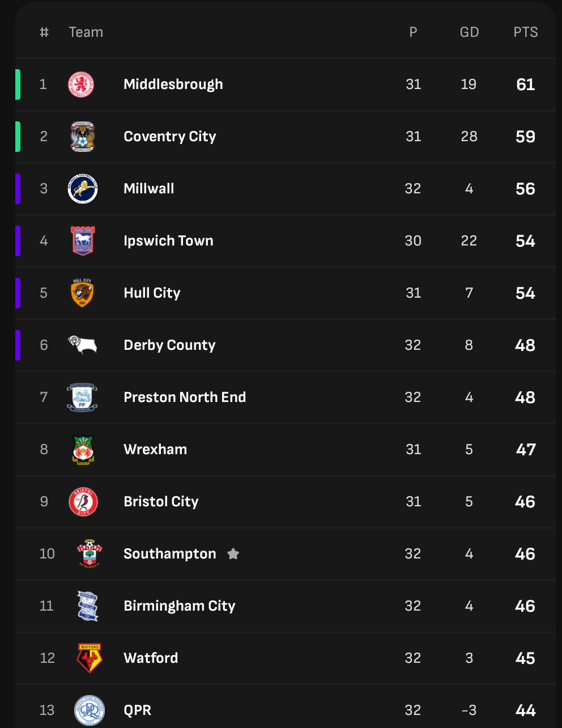Open the Birmingham City team link

click(x=179, y=606)
